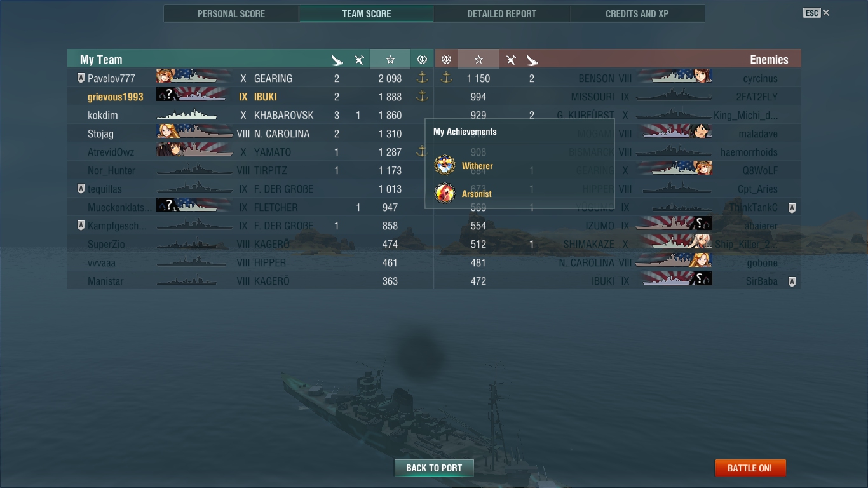
Task: Open the Credits and XP tab
Action: [637, 13]
